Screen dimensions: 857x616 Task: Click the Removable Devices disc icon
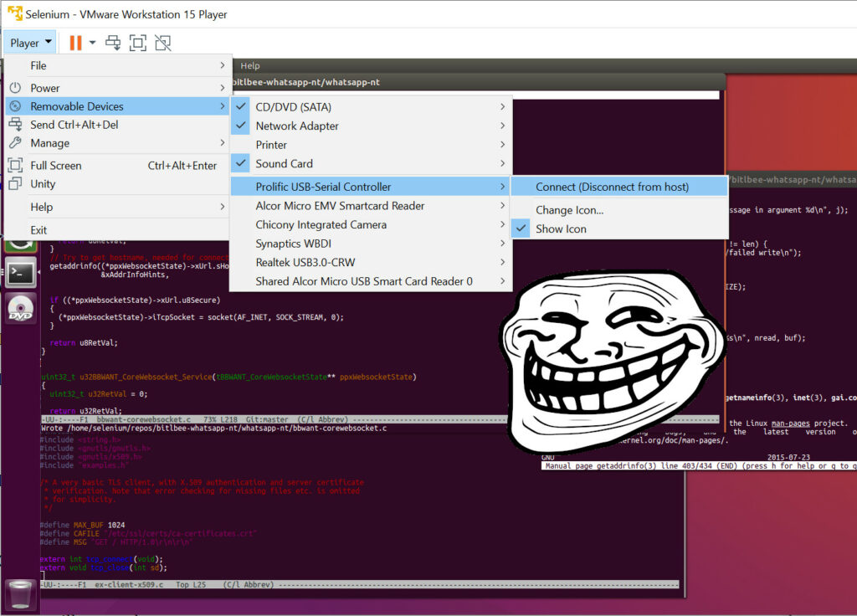[15, 106]
